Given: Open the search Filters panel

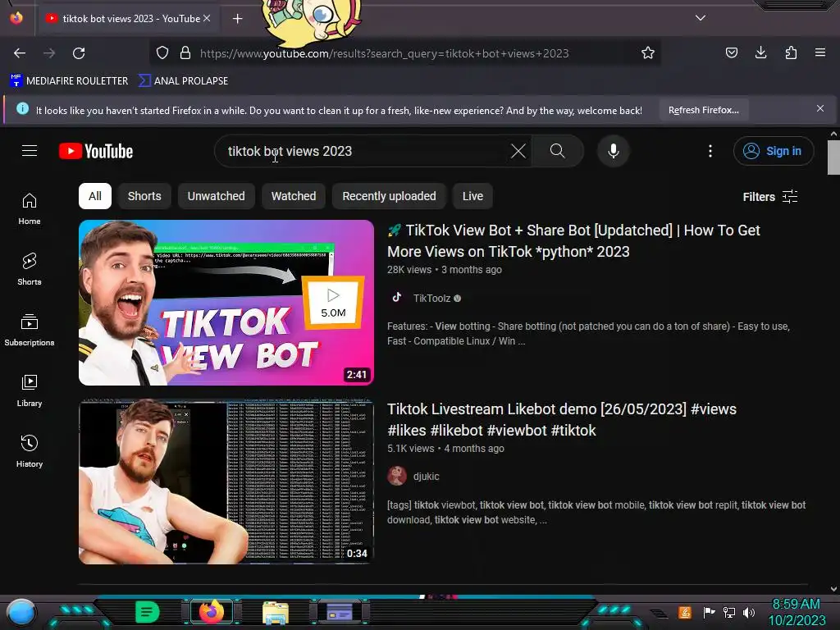Looking at the screenshot, I should 769,197.
